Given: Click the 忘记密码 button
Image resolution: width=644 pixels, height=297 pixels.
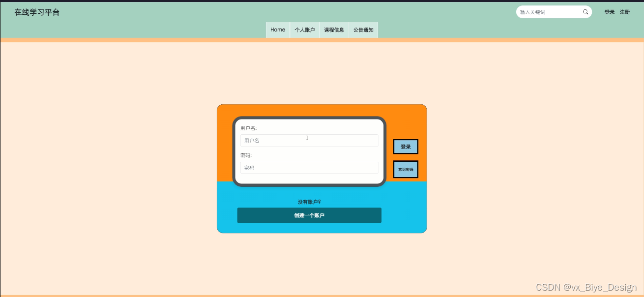Looking at the screenshot, I should point(406,169).
